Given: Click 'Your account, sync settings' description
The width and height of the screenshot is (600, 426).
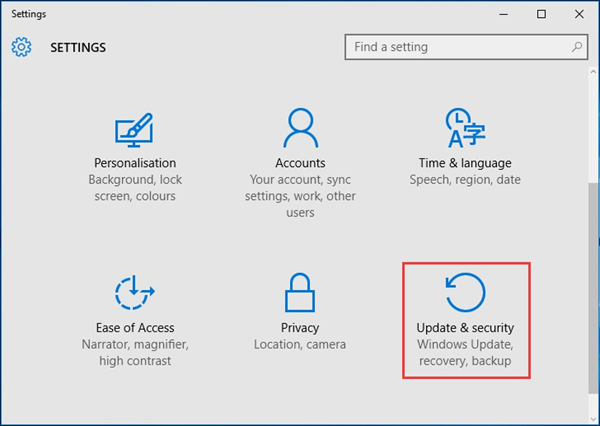Looking at the screenshot, I should coord(300,196).
